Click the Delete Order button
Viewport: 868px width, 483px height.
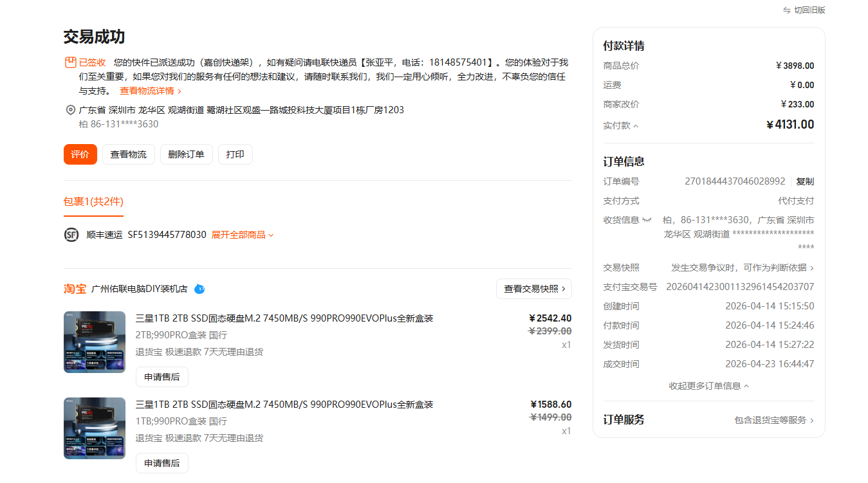186,154
